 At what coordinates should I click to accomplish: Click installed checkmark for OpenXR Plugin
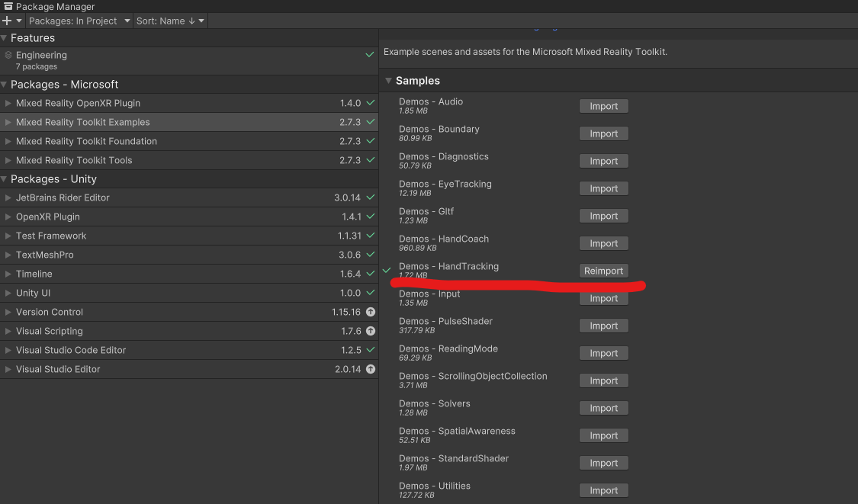click(371, 217)
